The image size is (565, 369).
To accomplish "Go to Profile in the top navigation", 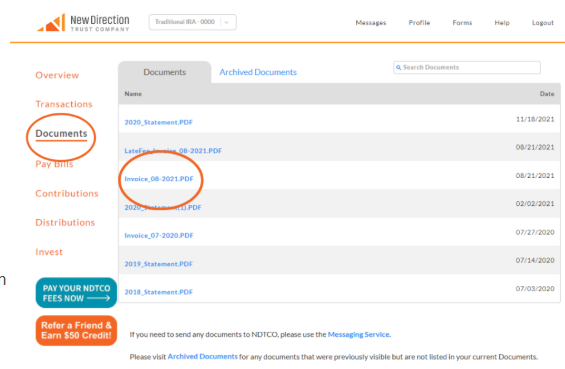I will [419, 23].
